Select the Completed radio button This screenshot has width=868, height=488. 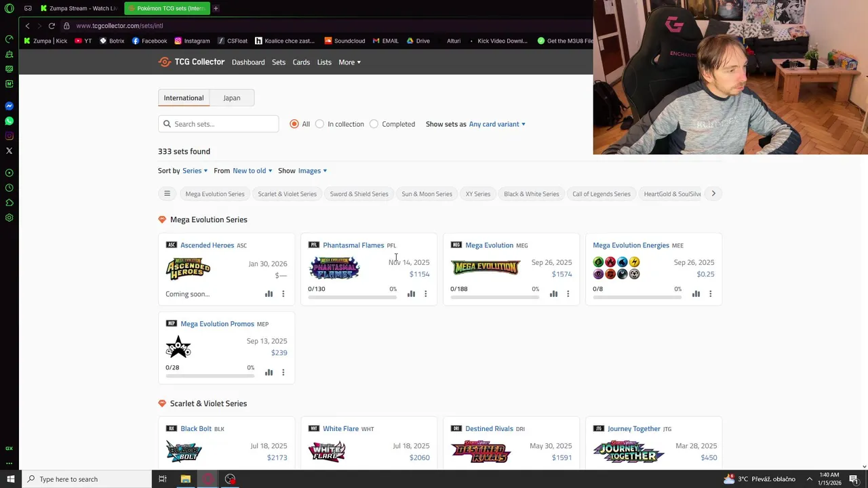click(x=374, y=124)
